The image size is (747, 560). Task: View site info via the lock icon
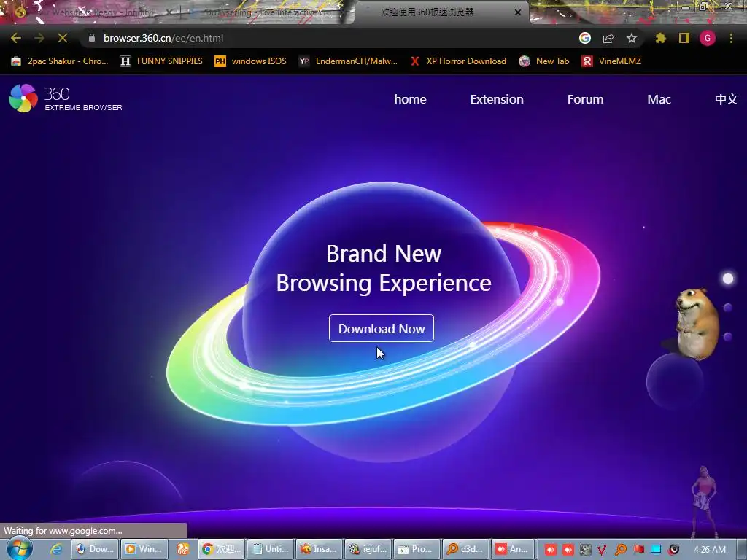92,38
